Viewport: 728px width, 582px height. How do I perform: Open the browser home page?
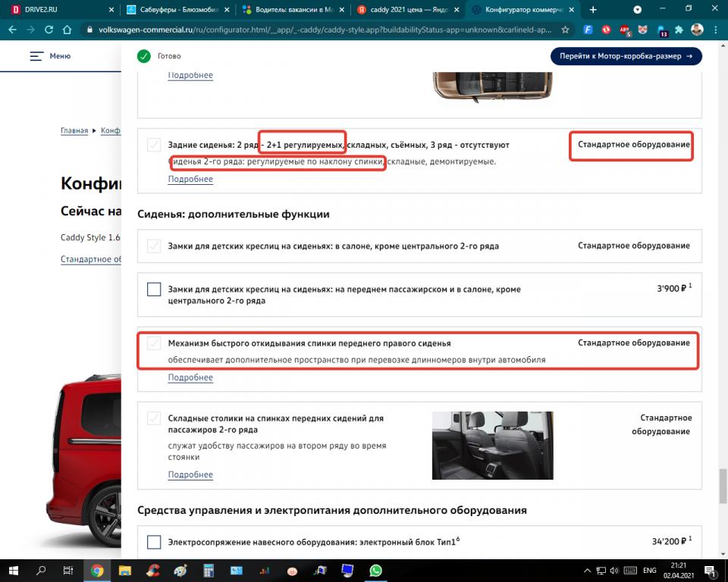tap(67, 30)
